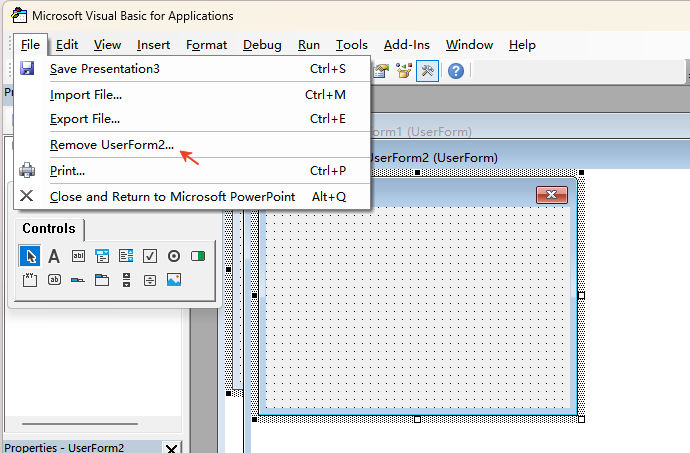Choose the CommandButton control in Toolbox
Viewport: 690px width, 453px height.
tap(54, 280)
